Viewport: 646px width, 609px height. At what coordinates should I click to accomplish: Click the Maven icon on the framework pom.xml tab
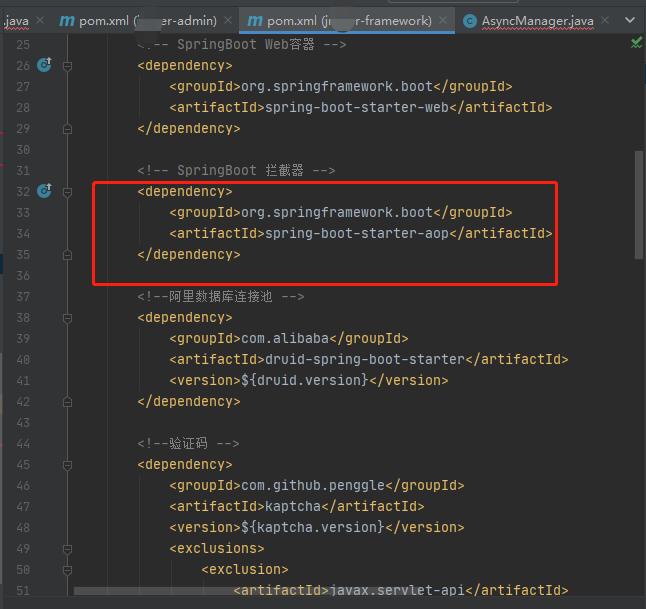coord(255,20)
